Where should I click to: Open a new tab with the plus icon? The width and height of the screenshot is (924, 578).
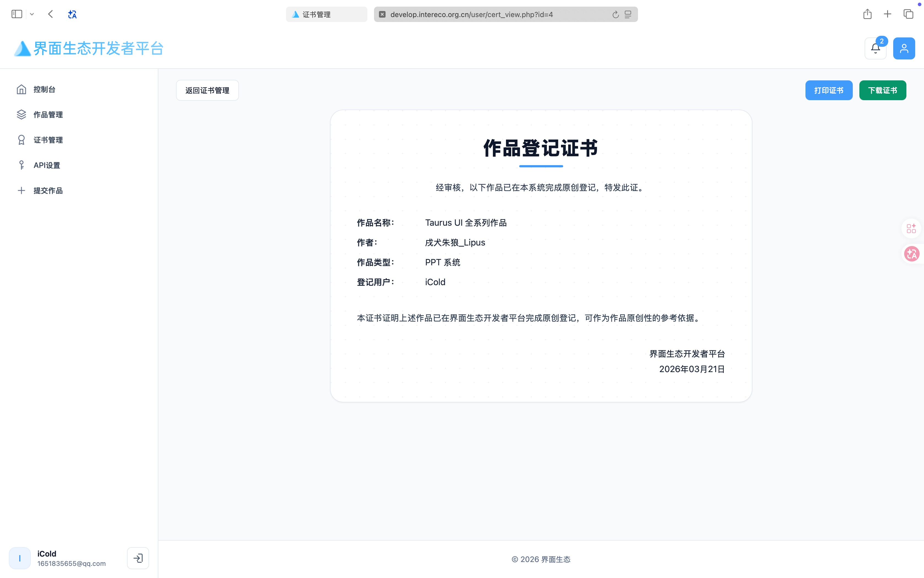point(888,14)
